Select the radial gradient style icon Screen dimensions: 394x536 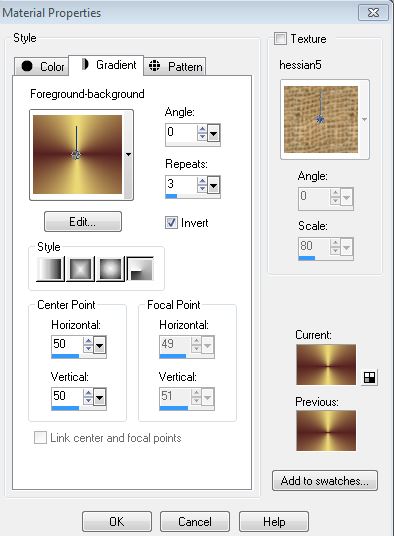[x=140, y=269]
